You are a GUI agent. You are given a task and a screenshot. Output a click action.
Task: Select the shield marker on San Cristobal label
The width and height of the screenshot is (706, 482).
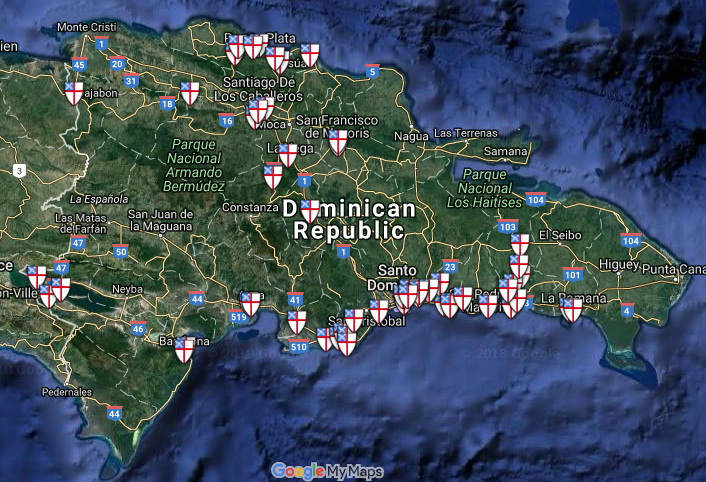click(x=354, y=320)
